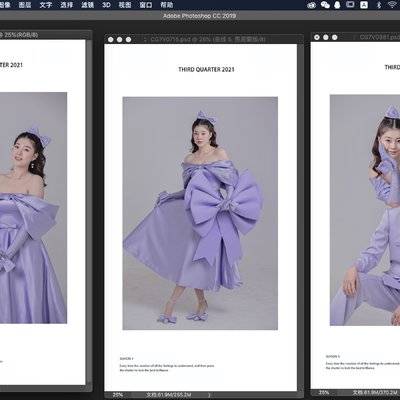Image resolution: width=400 pixels, height=400 pixels.
Task: Open the QQ penguin menu bar icon
Action: pos(337,5)
